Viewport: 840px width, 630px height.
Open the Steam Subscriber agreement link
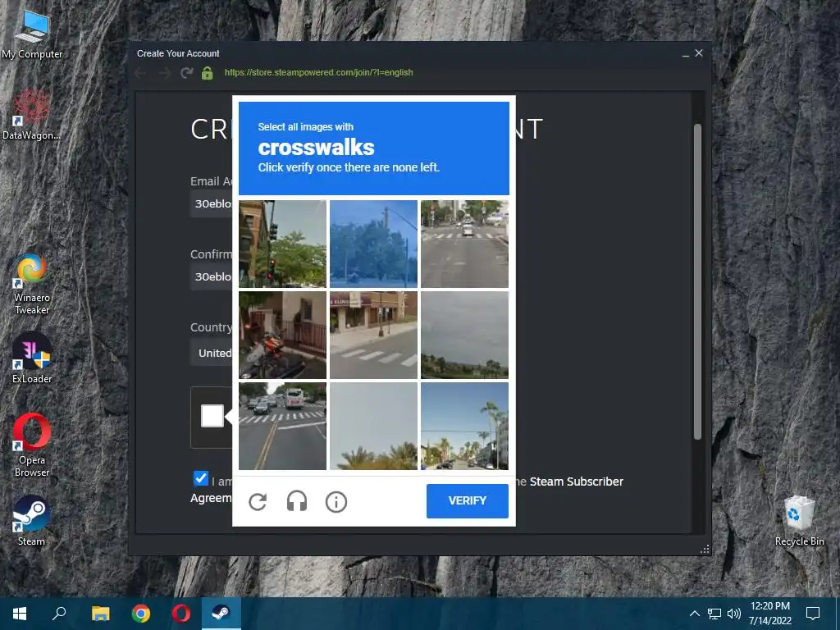coord(577,482)
